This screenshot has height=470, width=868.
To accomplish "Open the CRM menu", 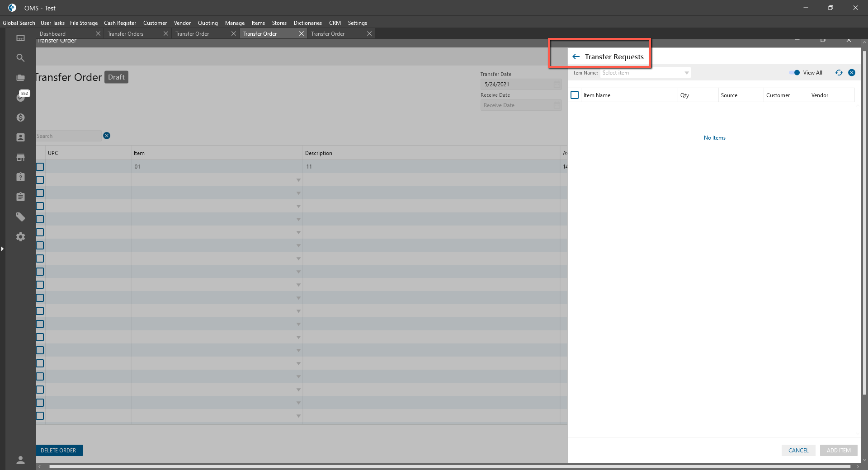I will [x=335, y=23].
